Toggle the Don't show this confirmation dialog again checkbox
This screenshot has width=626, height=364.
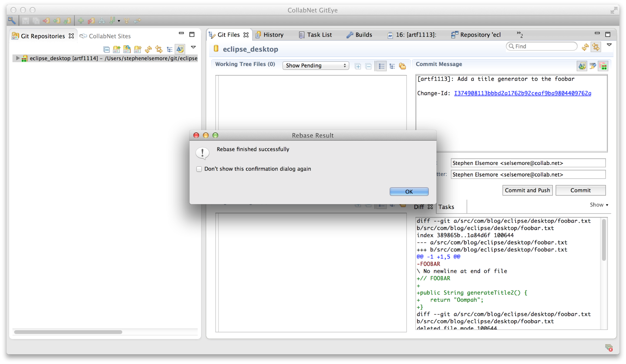click(x=199, y=169)
